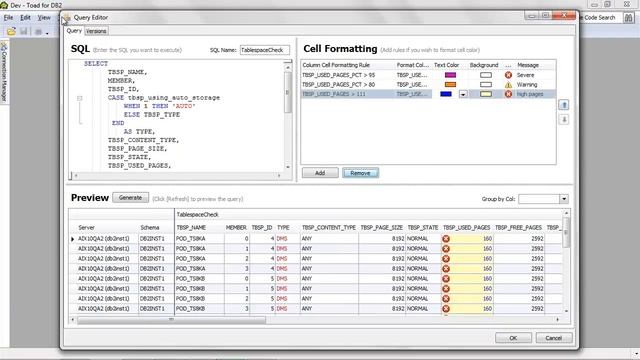The image size is (640, 360).
Task: Click the TBSP_CONTENT_TYPE column header
Action: click(329, 227)
